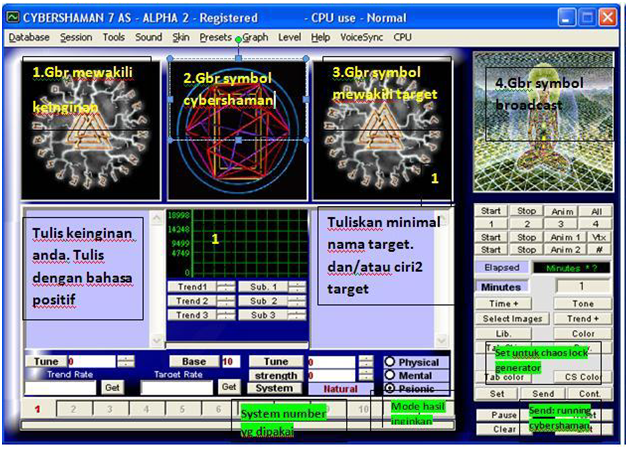Click Send to run Cybershaman

543,394
